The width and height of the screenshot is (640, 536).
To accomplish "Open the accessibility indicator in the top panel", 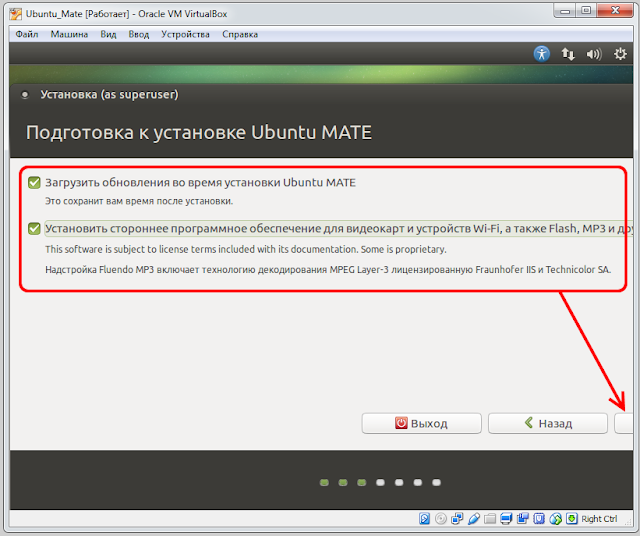I will tap(542, 54).
